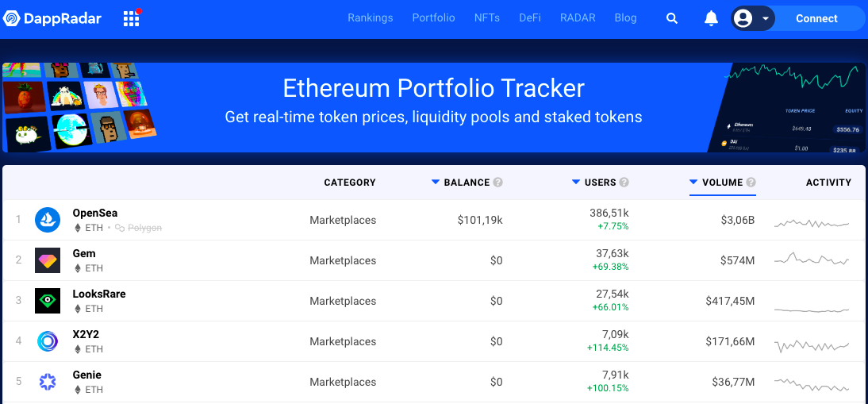Click the DappRadar logo

click(x=52, y=18)
